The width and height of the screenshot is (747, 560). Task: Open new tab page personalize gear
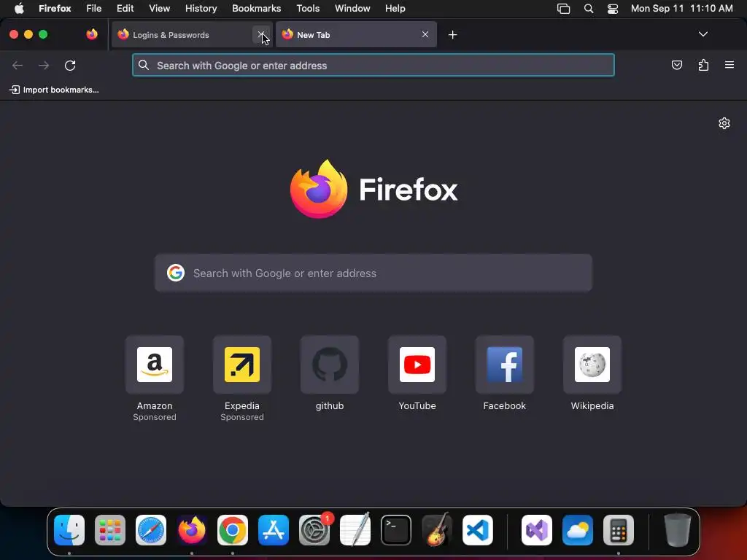pyautogui.click(x=724, y=123)
